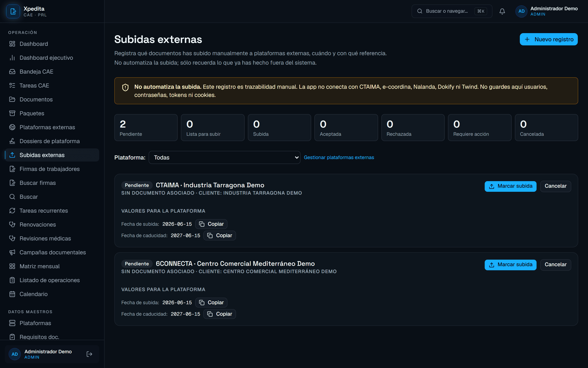
Task: Click the Dashboard grid icon
Action: tap(12, 44)
